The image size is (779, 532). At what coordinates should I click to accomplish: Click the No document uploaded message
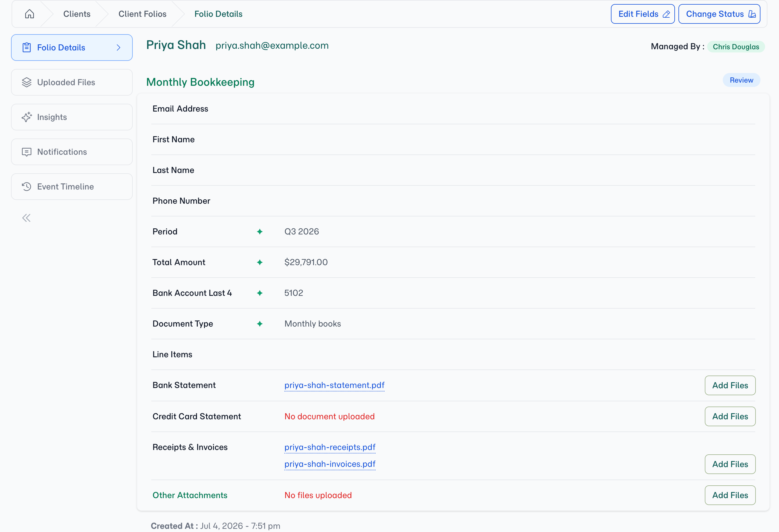click(x=330, y=416)
